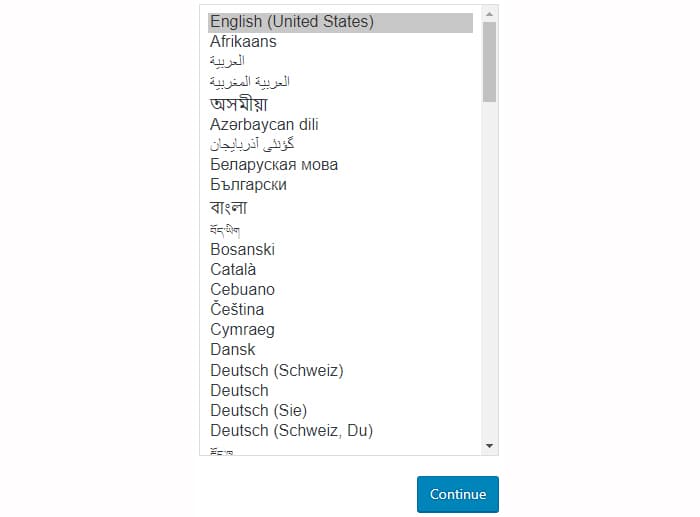Choose Български language
This screenshot has height=517, width=700.
tap(340, 185)
